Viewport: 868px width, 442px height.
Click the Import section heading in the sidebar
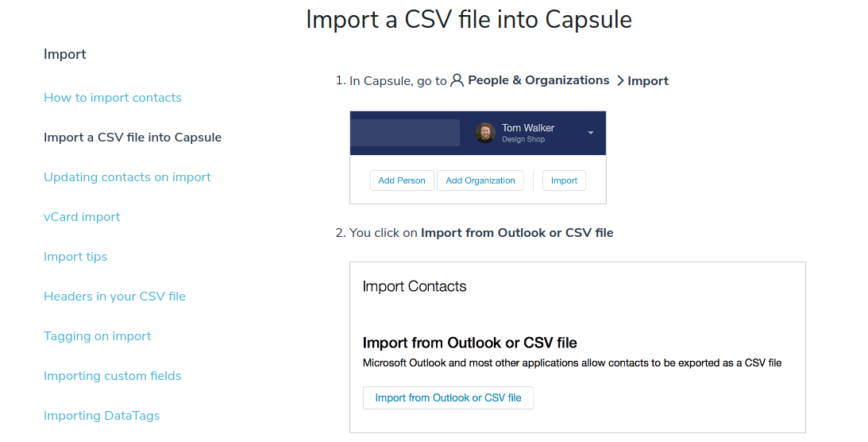coord(65,54)
